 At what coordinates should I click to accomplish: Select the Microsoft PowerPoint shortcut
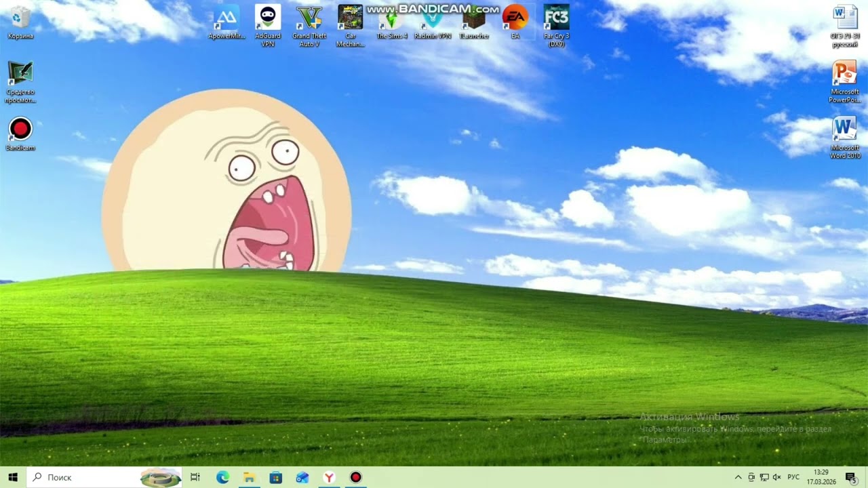[x=845, y=82]
